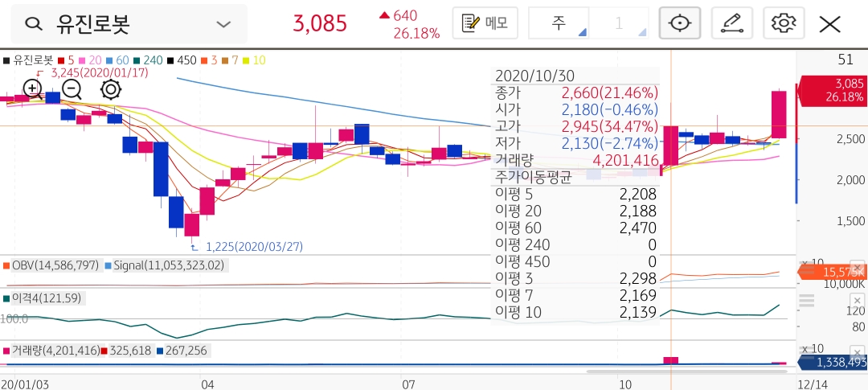The height and width of the screenshot is (390, 868).
Task: Click the 종가 2,660(21.46%) row
Action: [576, 92]
